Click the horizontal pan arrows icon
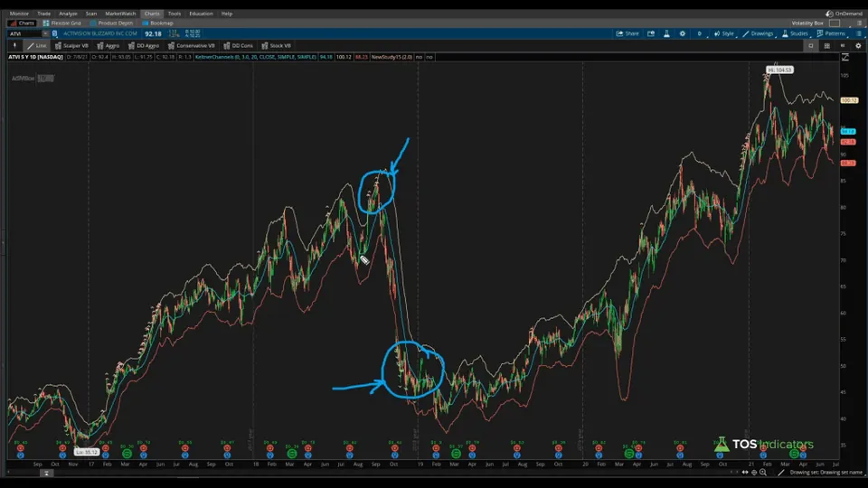The height and width of the screenshot is (488, 868). pyautogui.click(x=745, y=473)
